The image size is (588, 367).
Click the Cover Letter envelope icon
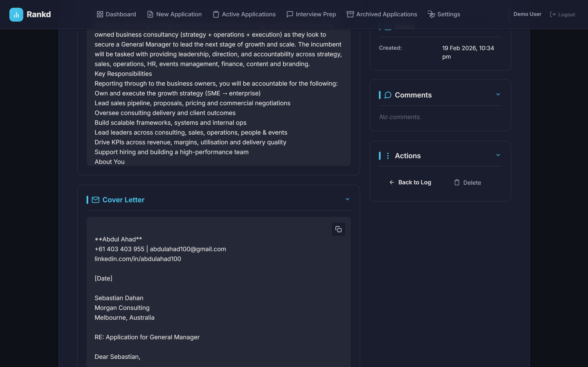[96, 200]
